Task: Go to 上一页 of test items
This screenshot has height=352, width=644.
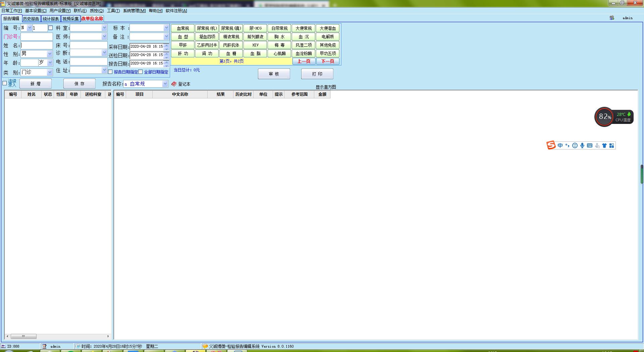Action: pos(304,61)
